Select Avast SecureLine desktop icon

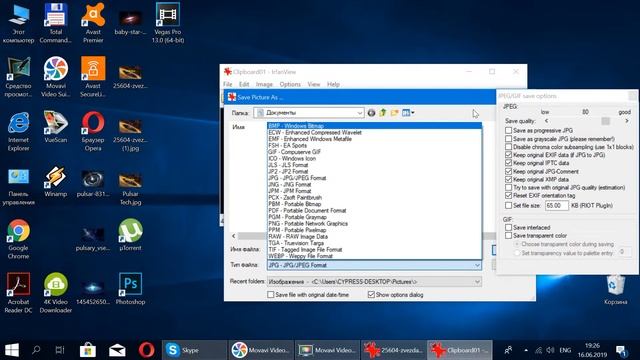tap(93, 77)
